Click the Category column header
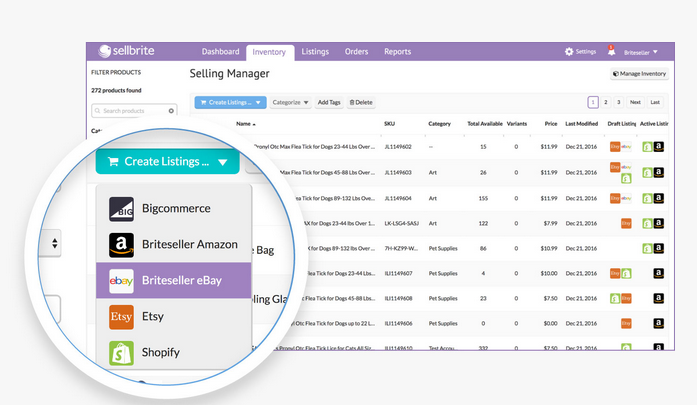697x405 pixels. click(x=439, y=124)
